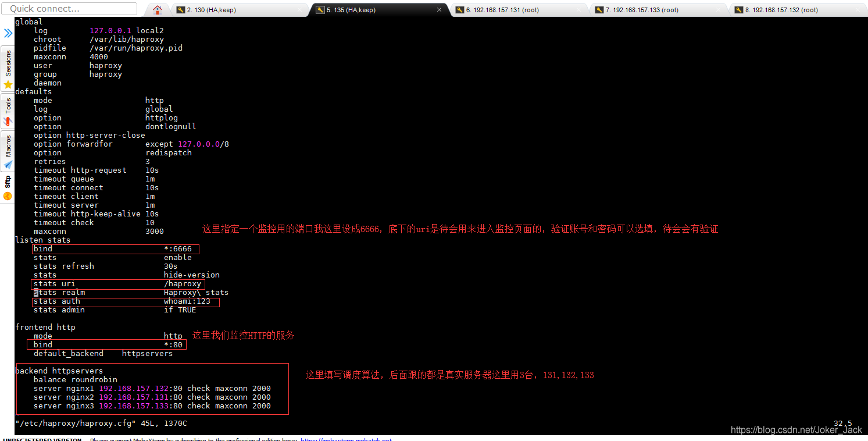Click the 'pidfile /var/run/haproxy.pid' line
868x441 pixels.
[x=108, y=48]
